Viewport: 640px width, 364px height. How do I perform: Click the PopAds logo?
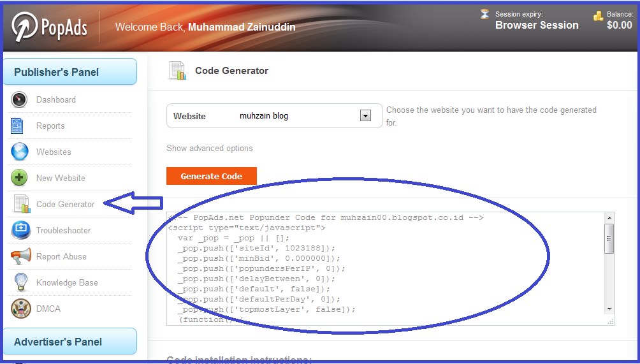(49, 27)
